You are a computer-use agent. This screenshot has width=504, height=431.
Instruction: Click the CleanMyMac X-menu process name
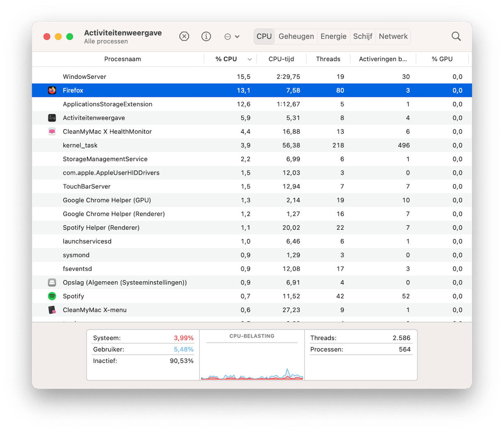(95, 310)
